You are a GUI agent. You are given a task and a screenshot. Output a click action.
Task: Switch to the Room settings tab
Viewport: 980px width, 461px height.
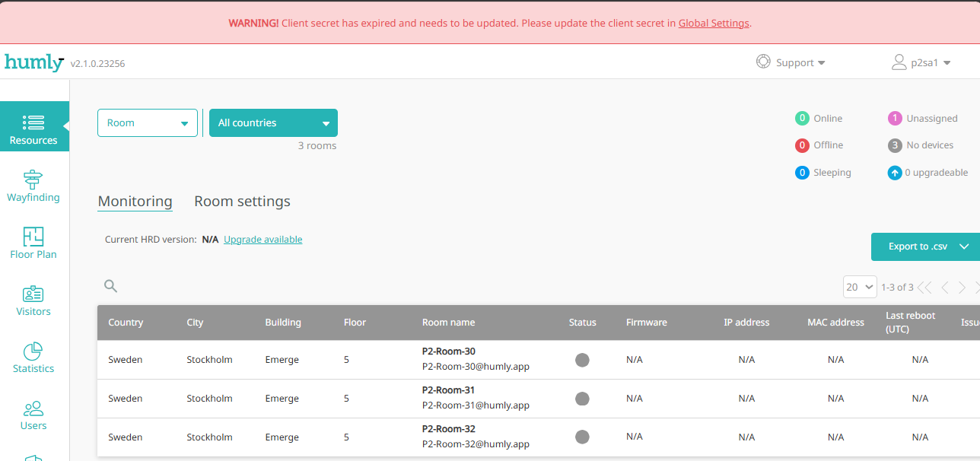click(x=242, y=202)
